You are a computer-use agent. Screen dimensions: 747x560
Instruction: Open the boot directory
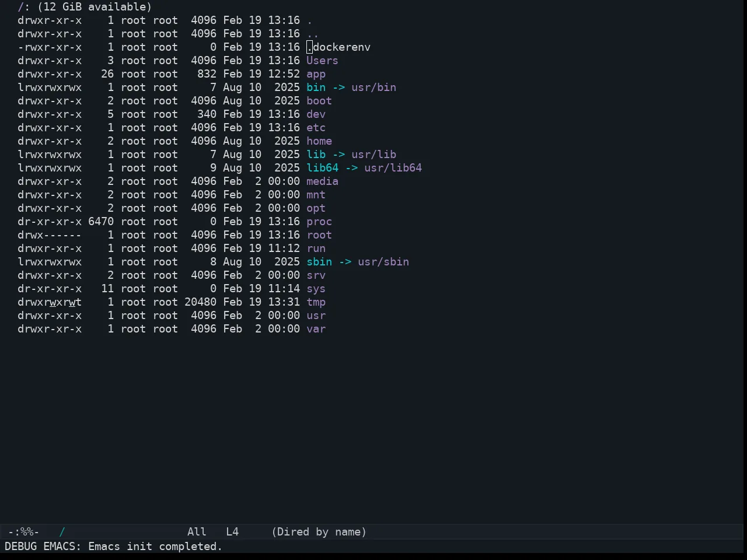[319, 101]
